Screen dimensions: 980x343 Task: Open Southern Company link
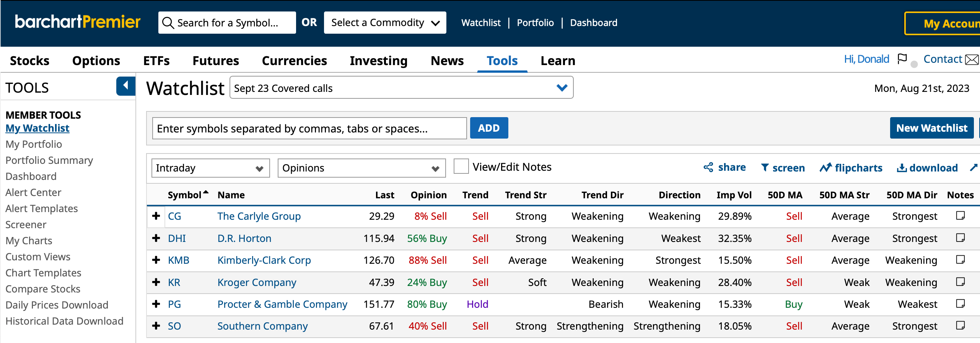262,326
